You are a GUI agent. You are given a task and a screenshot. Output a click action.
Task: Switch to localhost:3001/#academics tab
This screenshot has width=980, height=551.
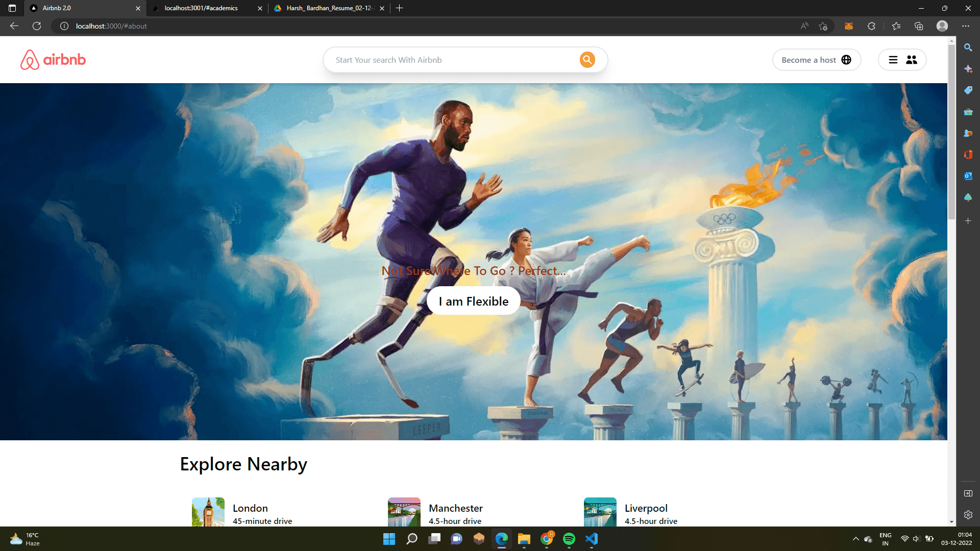click(x=201, y=8)
